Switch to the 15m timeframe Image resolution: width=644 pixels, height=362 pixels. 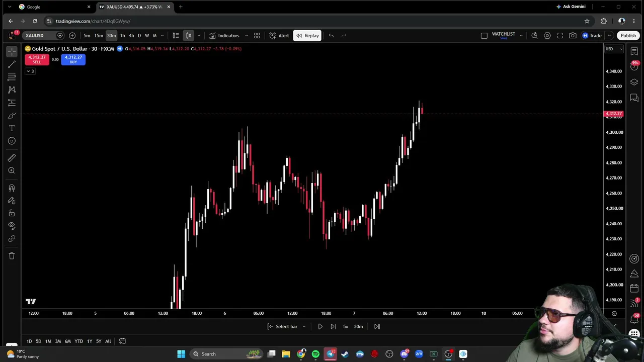click(x=99, y=36)
